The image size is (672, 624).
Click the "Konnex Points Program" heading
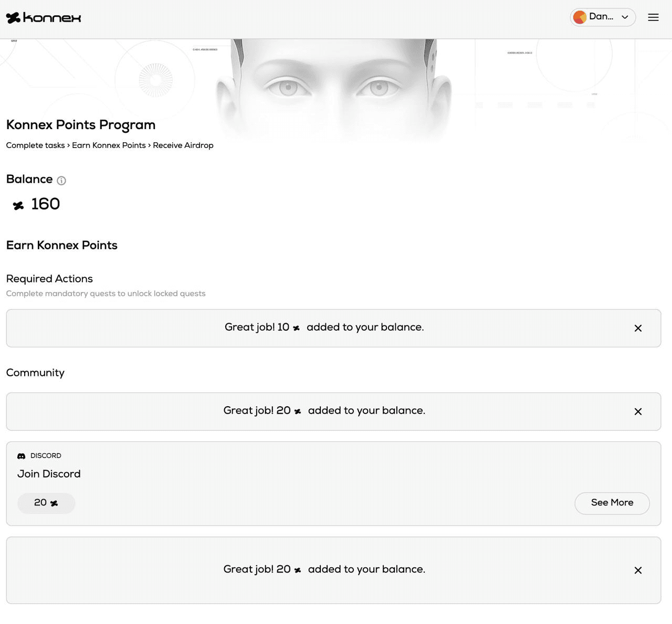click(x=81, y=125)
